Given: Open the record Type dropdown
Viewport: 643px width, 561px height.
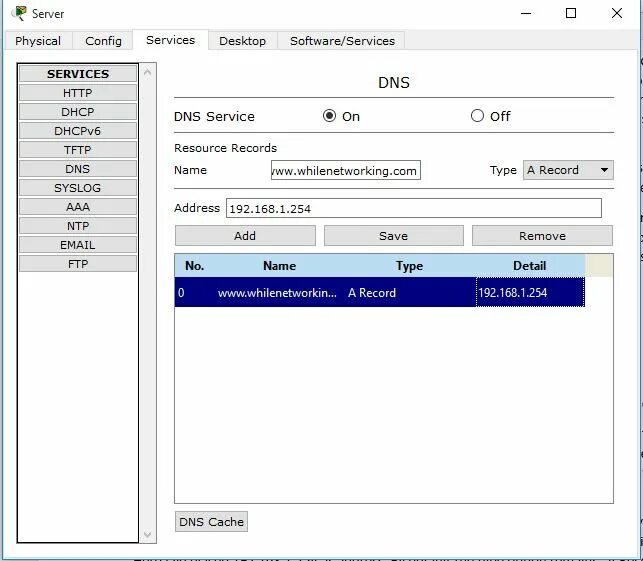Looking at the screenshot, I should tap(568, 170).
